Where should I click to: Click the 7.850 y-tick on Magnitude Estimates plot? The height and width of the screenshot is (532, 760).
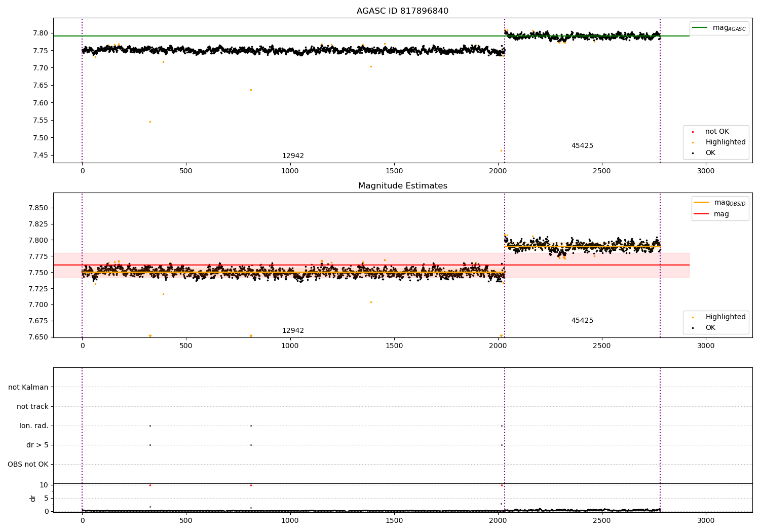pyautogui.click(x=39, y=208)
